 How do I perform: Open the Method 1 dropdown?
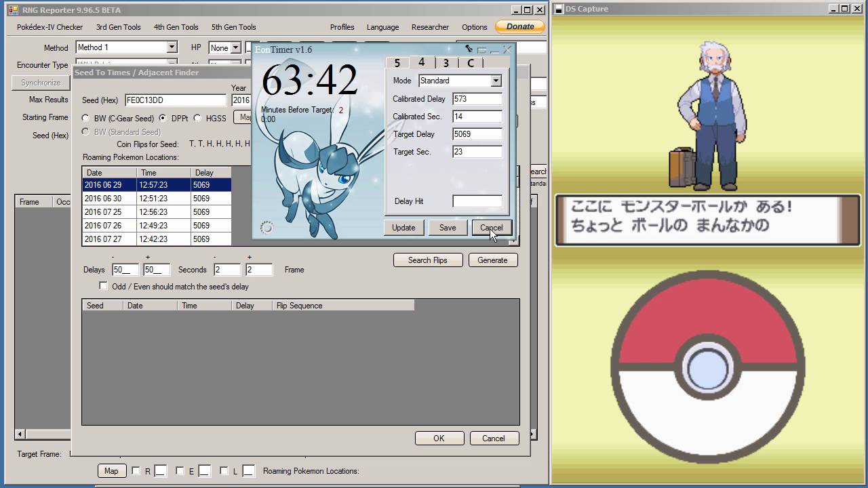(172, 47)
